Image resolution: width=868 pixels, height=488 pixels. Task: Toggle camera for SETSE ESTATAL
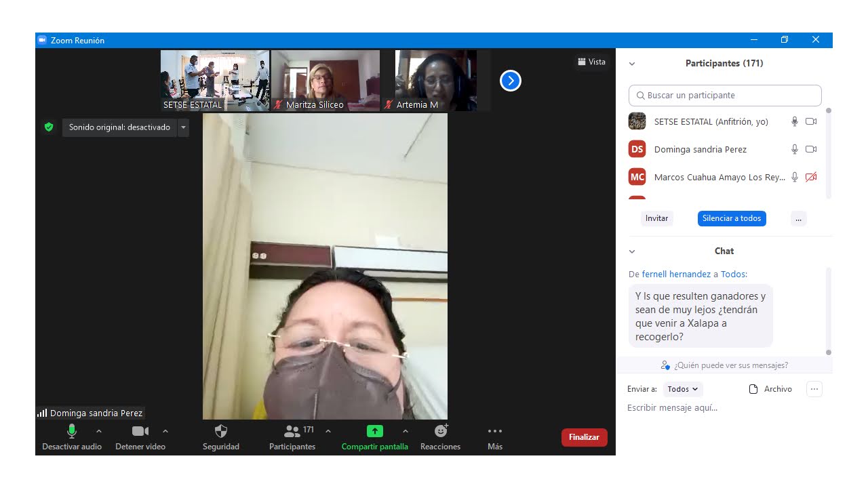coord(811,121)
